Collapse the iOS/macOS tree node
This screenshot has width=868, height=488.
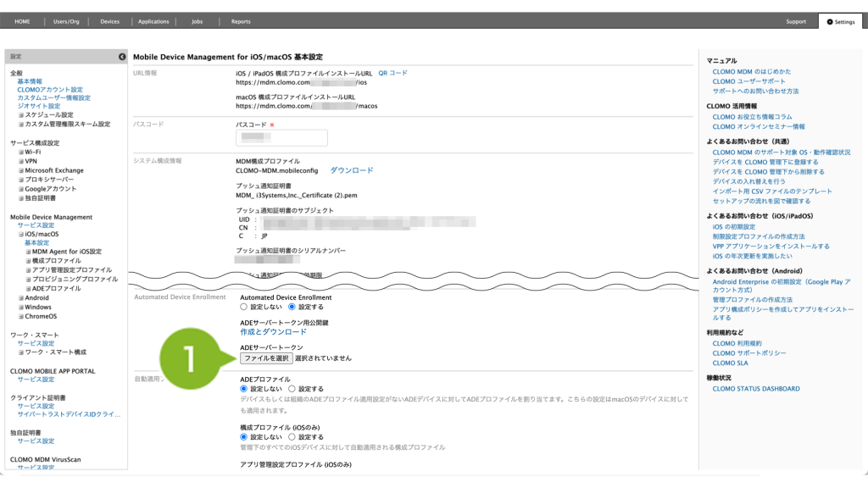click(21, 234)
